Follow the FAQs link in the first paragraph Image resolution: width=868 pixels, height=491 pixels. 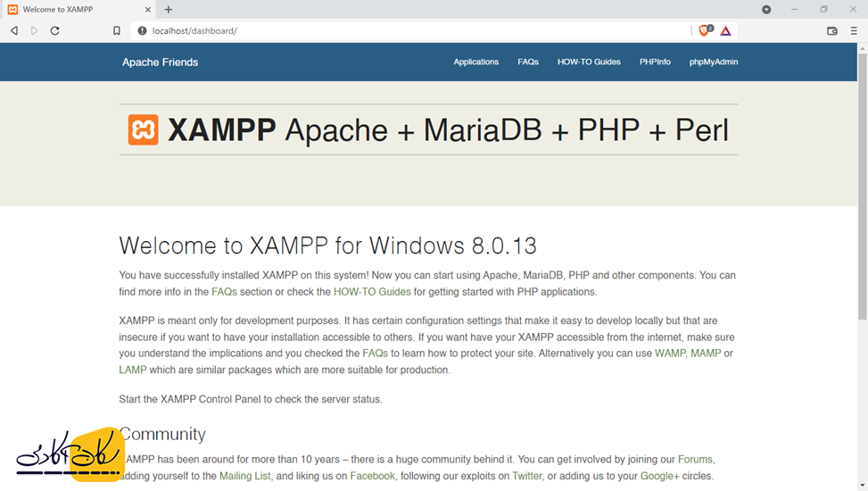(x=224, y=292)
